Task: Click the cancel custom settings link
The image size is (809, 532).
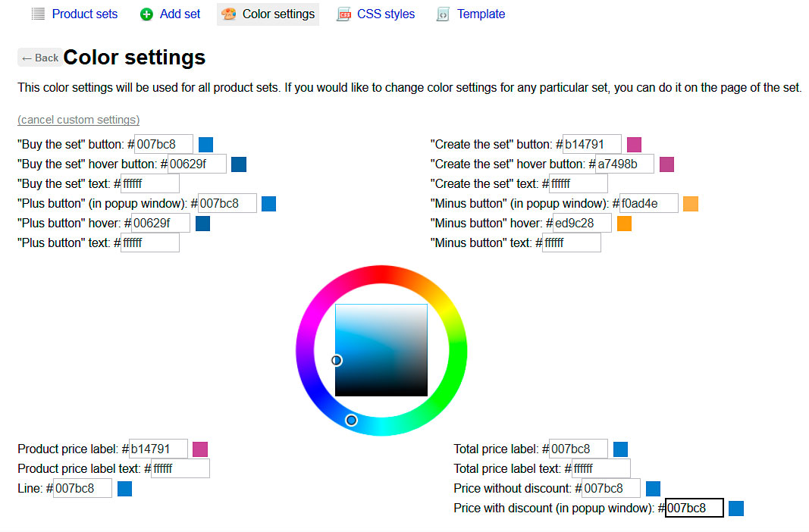Action: point(78,120)
